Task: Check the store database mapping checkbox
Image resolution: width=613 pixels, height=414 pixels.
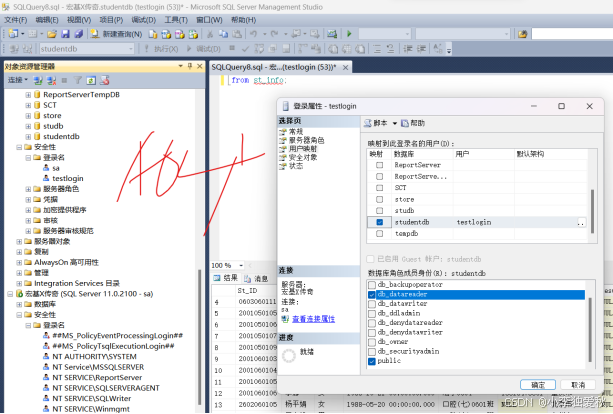Action: [x=379, y=199]
